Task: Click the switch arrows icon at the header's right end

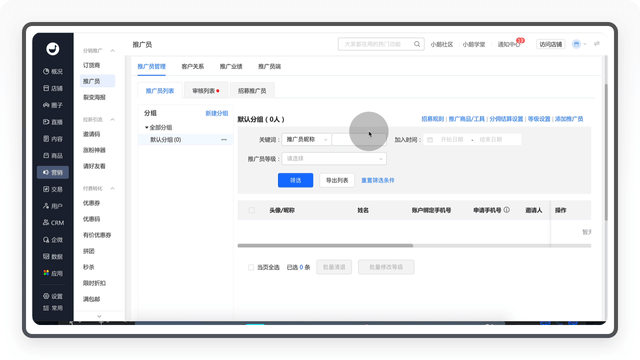Action: (x=597, y=44)
